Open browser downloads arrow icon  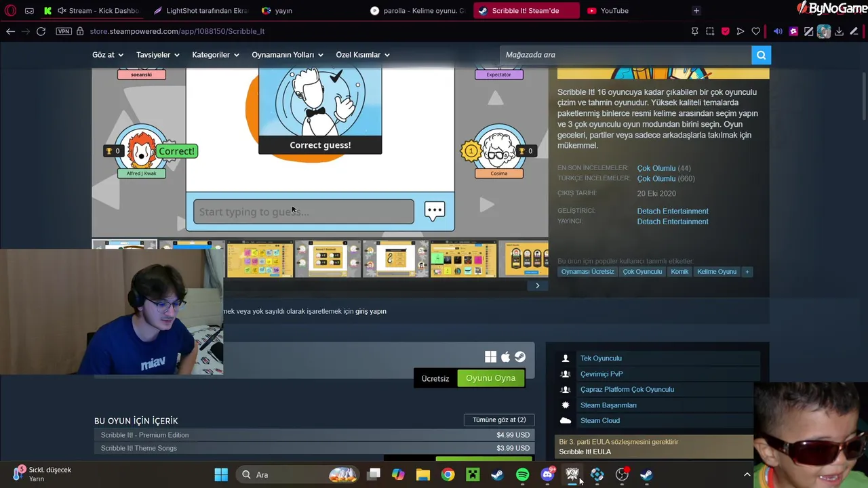point(839,31)
